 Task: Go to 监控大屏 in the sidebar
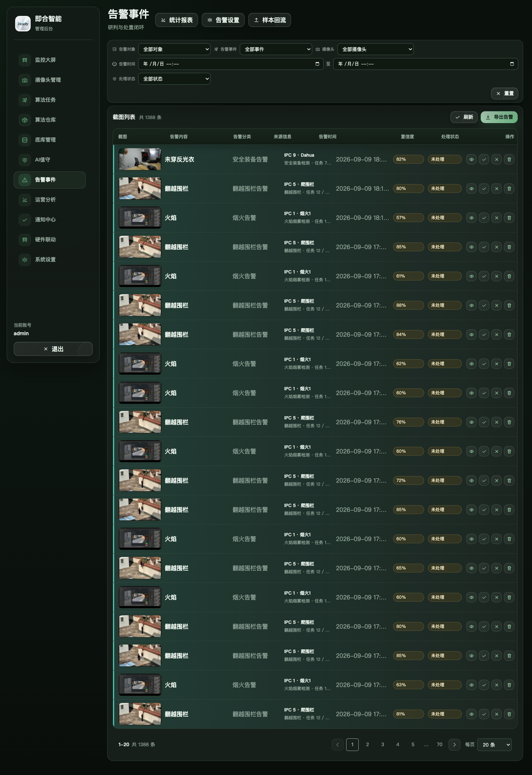tap(50, 60)
